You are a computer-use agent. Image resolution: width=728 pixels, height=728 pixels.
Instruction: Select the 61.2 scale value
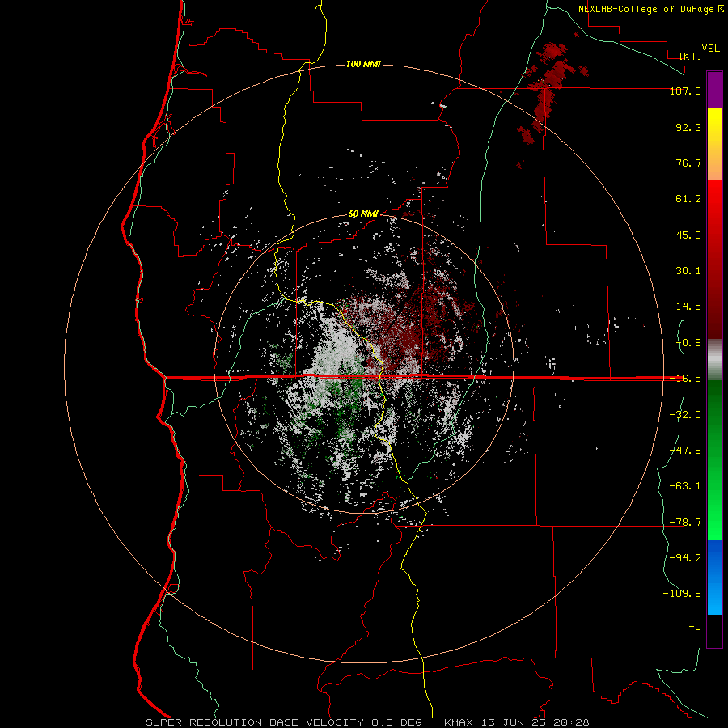point(688,199)
